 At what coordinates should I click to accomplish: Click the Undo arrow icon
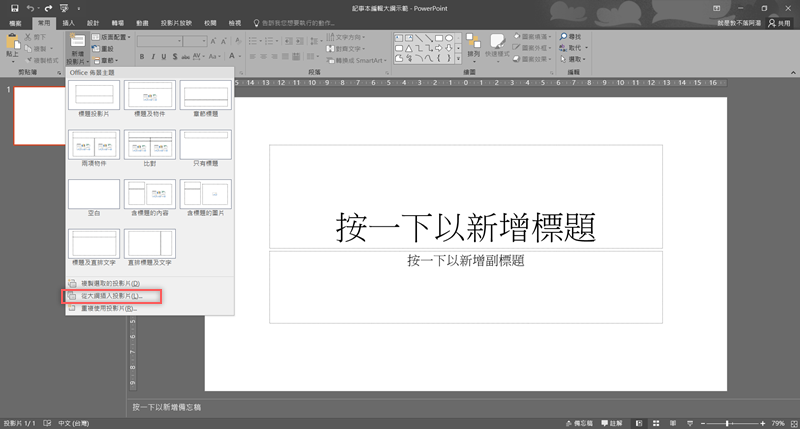(30, 8)
